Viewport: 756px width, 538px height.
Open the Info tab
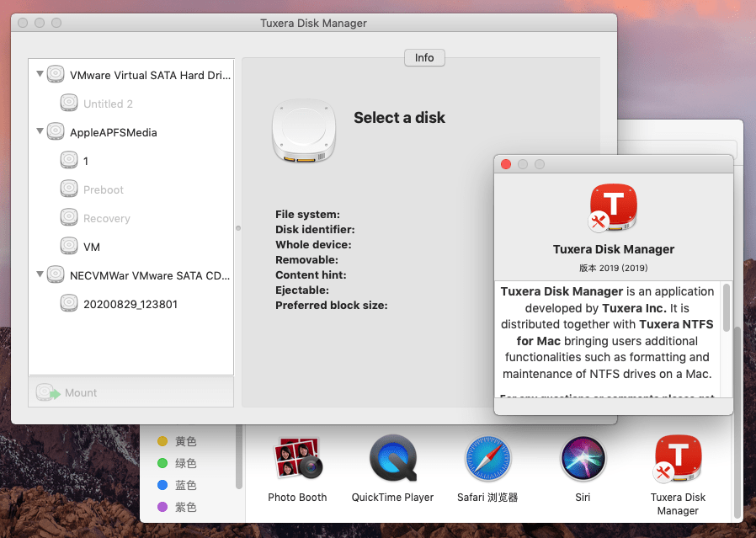(x=424, y=58)
